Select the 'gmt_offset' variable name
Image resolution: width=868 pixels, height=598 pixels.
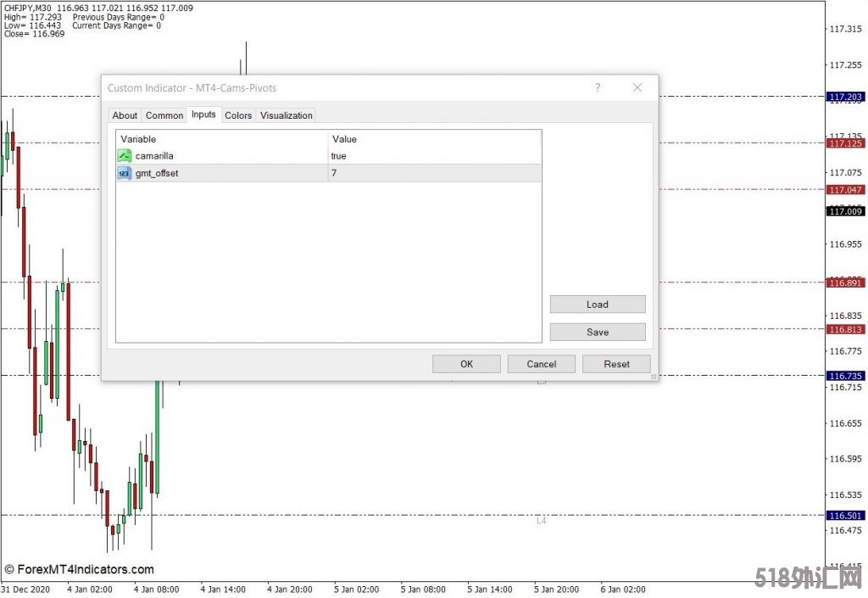(157, 173)
